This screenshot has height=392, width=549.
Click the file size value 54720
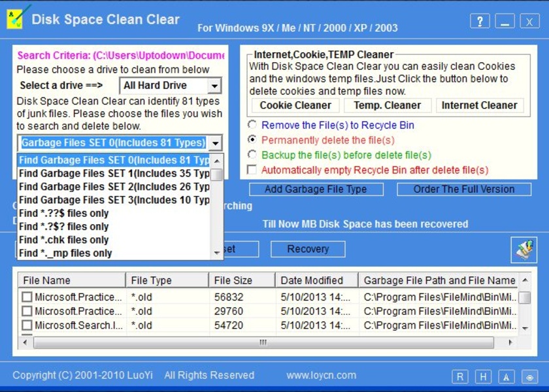[x=229, y=325]
